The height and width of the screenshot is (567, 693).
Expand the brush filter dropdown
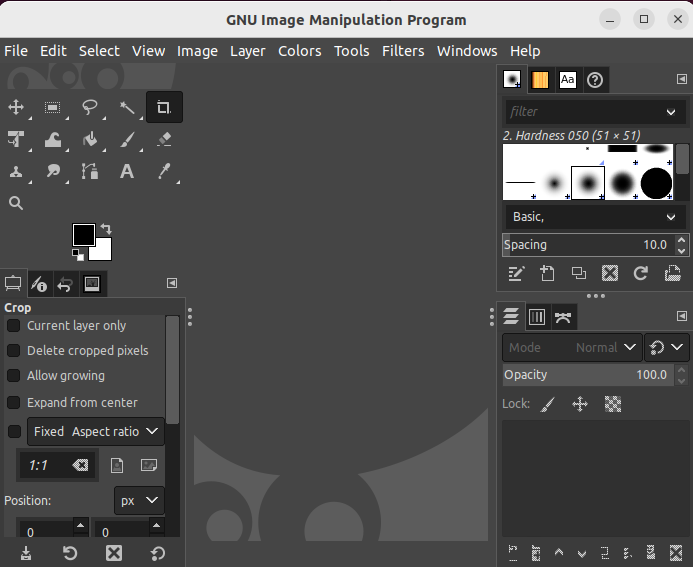(670, 112)
